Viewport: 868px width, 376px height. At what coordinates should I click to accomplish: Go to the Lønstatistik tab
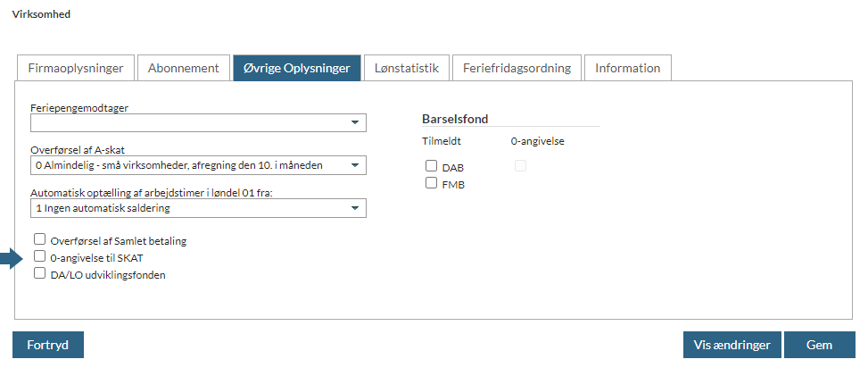tap(406, 68)
